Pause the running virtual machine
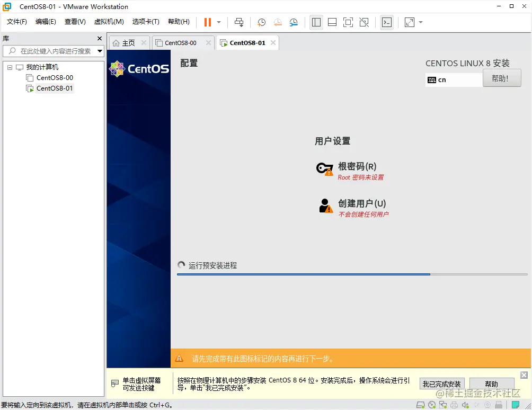 click(207, 22)
